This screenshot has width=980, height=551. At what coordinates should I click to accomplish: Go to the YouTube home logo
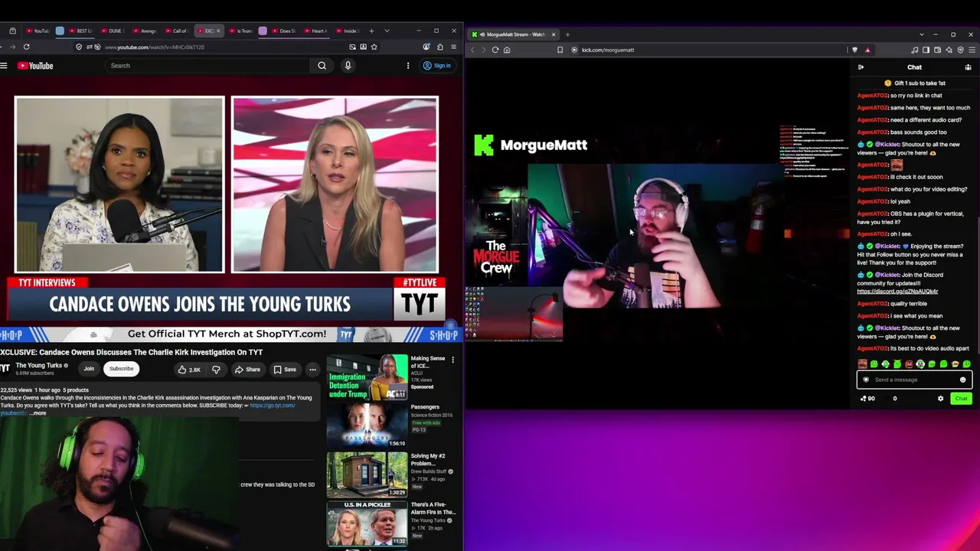point(35,66)
